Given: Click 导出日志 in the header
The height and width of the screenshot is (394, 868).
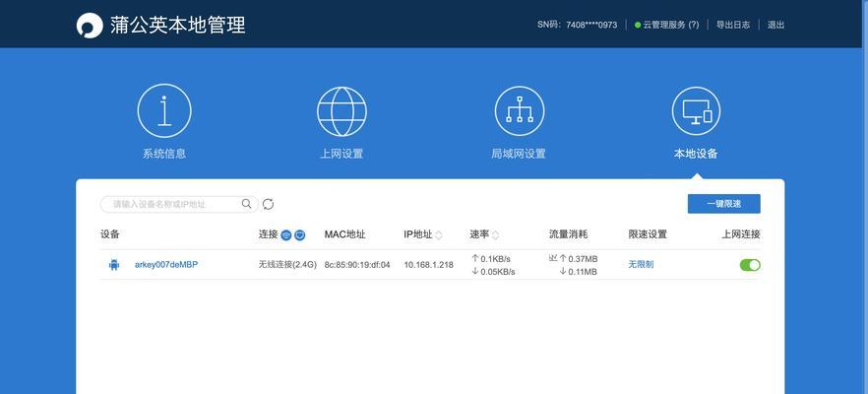Looking at the screenshot, I should coord(733,25).
